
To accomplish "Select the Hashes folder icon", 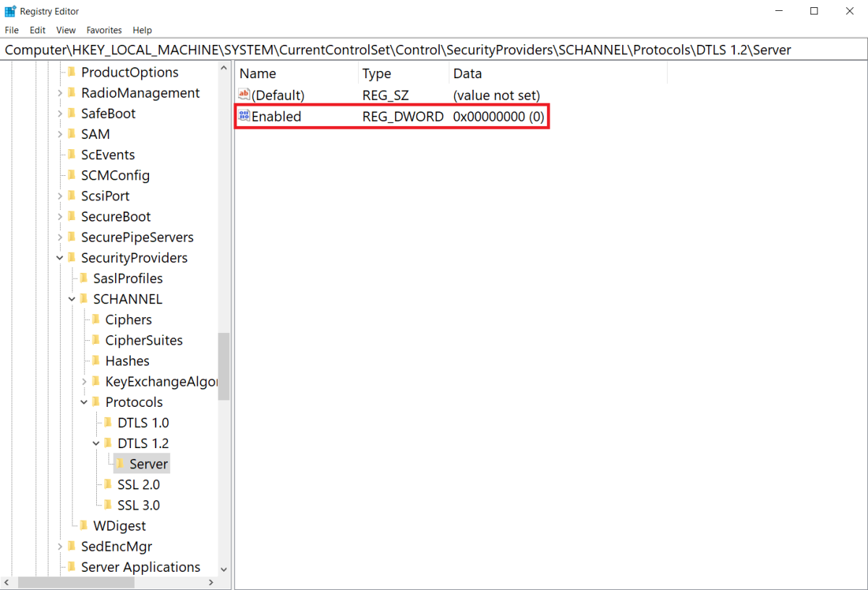I will tap(96, 361).
